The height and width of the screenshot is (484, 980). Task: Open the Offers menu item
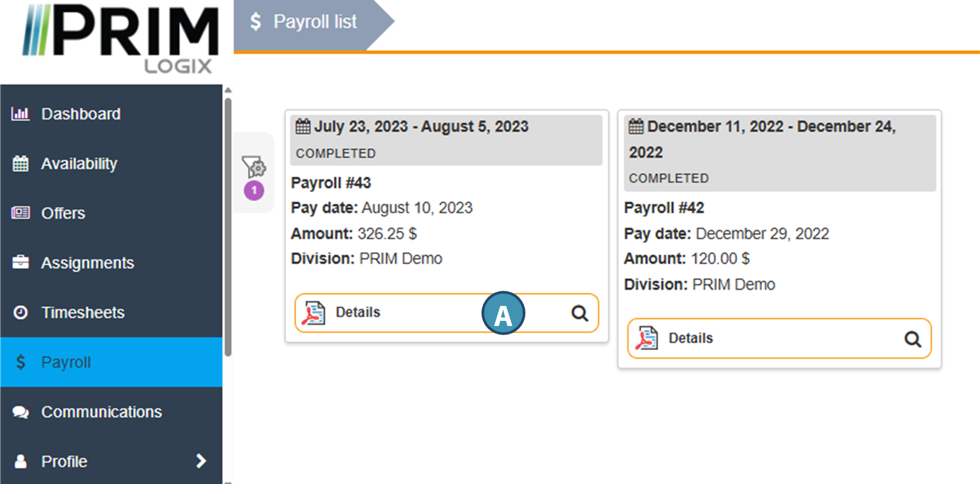coord(63,213)
